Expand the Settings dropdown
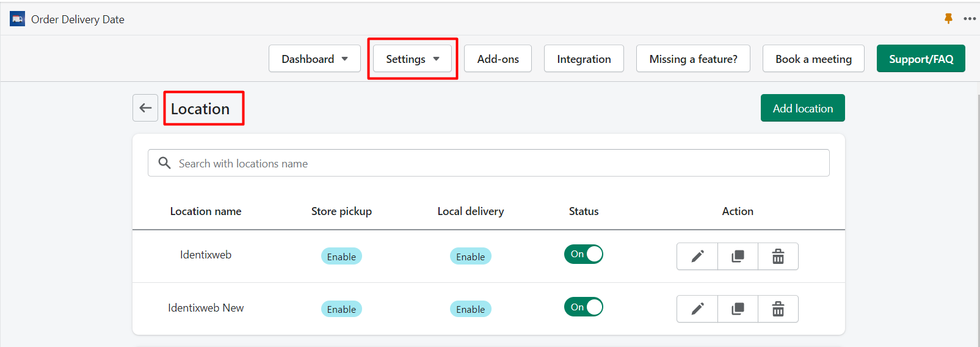 (413, 59)
